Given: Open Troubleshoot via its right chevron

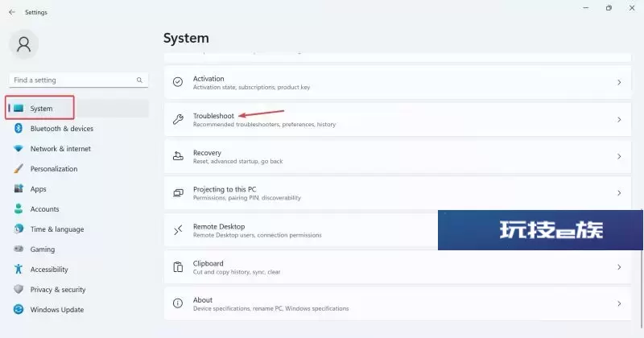Looking at the screenshot, I should point(619,120).
